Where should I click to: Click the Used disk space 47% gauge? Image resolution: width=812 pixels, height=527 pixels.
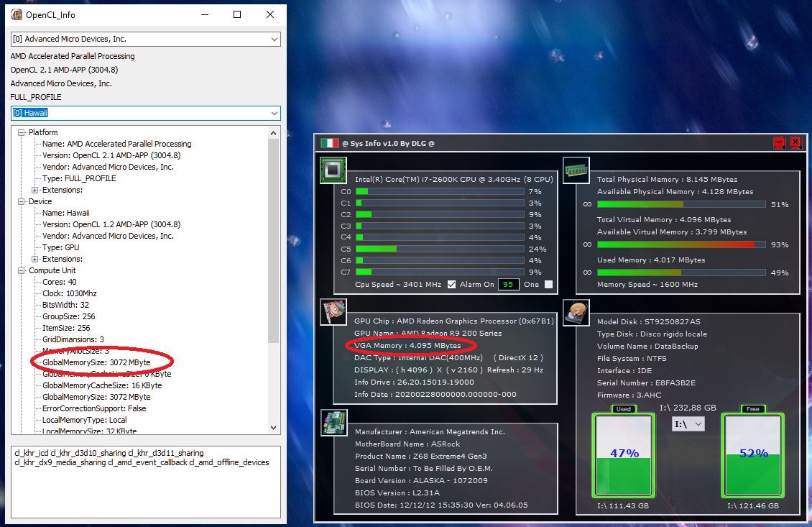pyautogui.click(x=624, y=454)
